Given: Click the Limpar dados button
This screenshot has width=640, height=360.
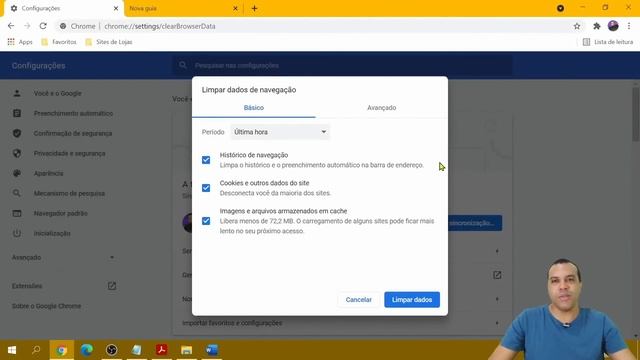Looking at the screenshot, I should pyautogui.click(x=412, y=300).
